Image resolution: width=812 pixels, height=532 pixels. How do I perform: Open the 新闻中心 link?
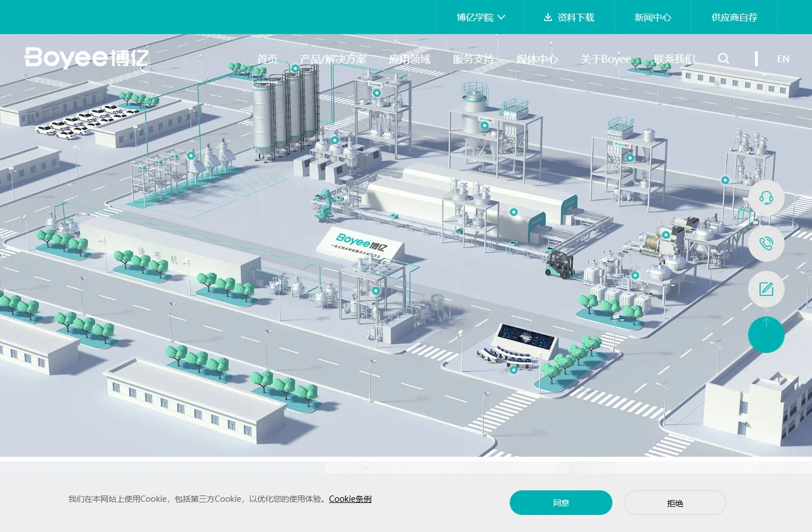coord(653,17)
